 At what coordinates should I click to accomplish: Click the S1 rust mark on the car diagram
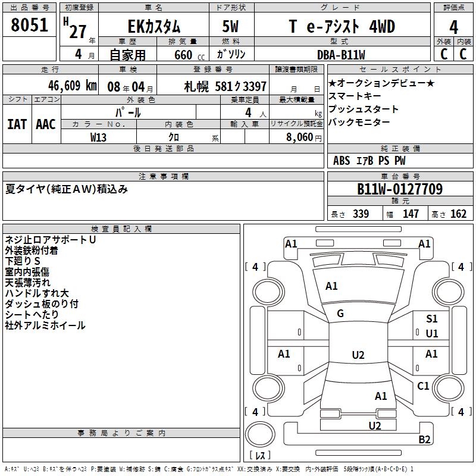pos(431,320)
